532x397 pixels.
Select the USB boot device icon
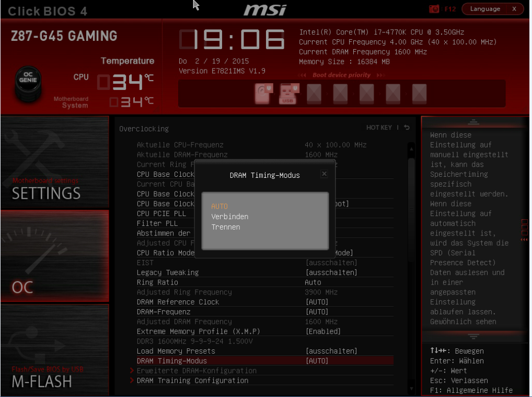pos(288,94)
